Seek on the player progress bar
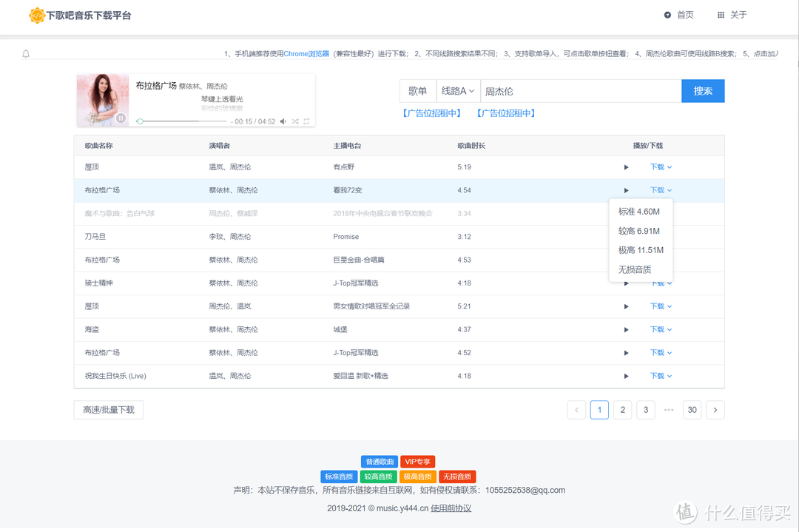The width and height of the screenshot is (799, 532). coord(183,121)
